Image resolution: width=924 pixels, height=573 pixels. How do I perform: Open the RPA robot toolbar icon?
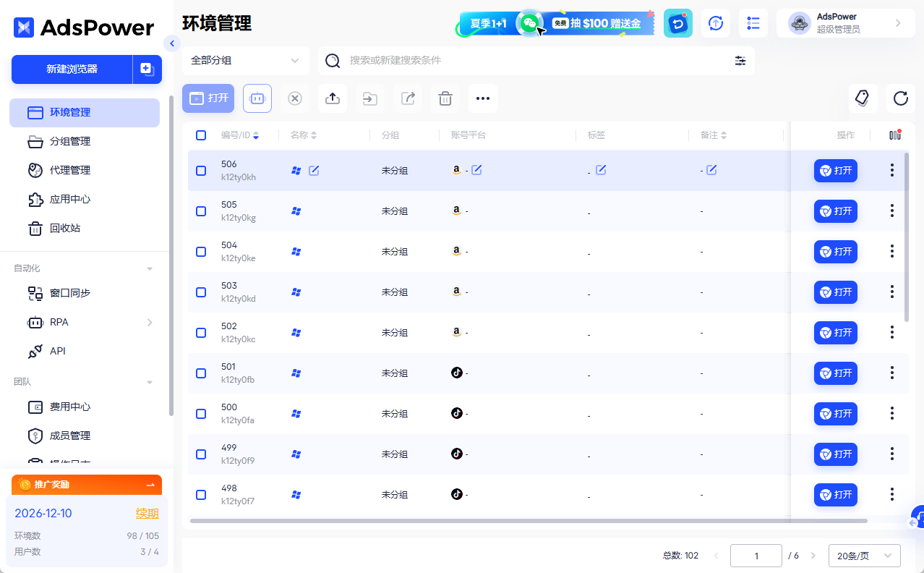pyautogui.click(x=257, y=98)
